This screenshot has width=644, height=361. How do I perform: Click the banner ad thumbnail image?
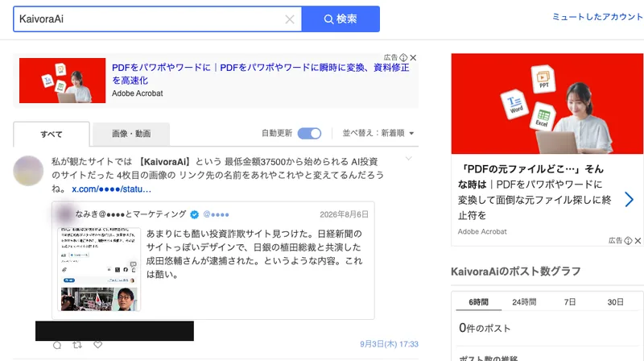(63, 80)
